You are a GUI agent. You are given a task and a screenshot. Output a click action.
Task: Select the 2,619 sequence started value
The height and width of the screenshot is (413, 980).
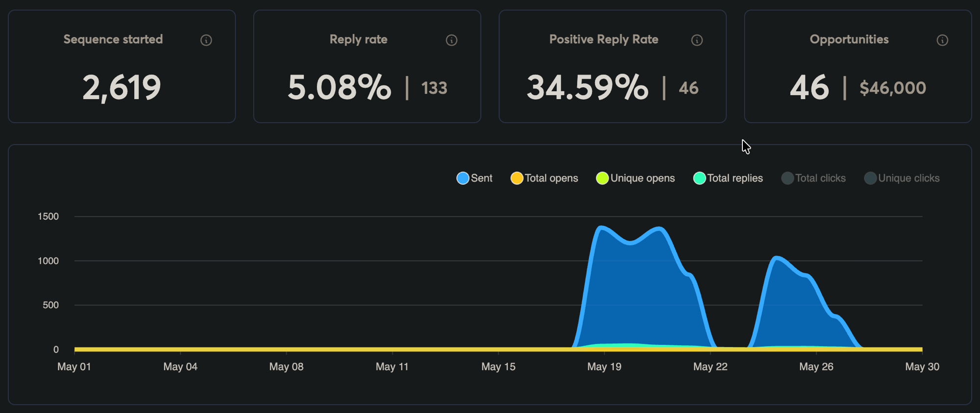pyautogui.click(x=122, y=88)
